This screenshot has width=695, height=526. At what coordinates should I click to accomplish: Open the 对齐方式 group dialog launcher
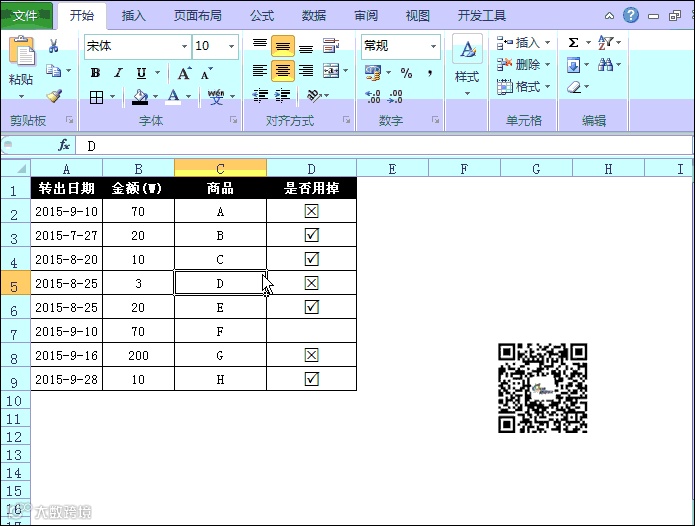[347, 120]
